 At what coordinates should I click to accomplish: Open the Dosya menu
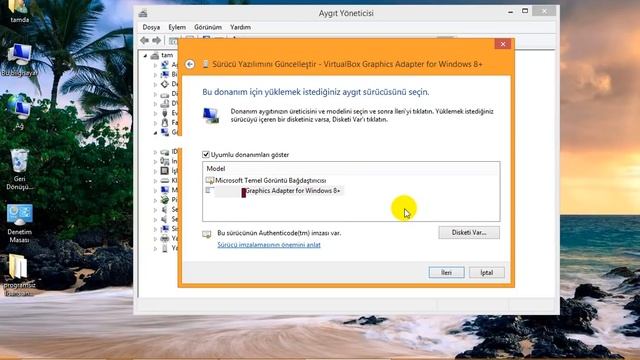[x=151, y=27]
